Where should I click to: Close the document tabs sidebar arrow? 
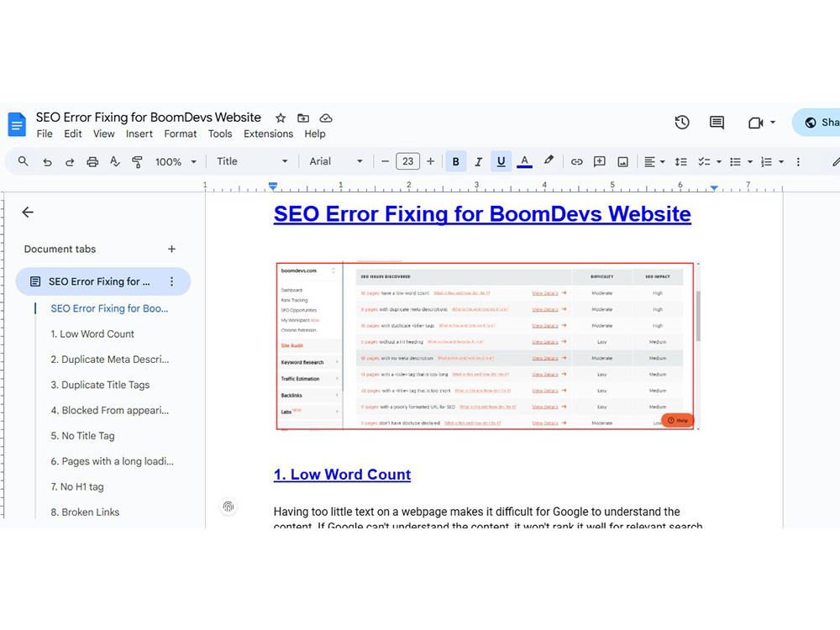28,213
